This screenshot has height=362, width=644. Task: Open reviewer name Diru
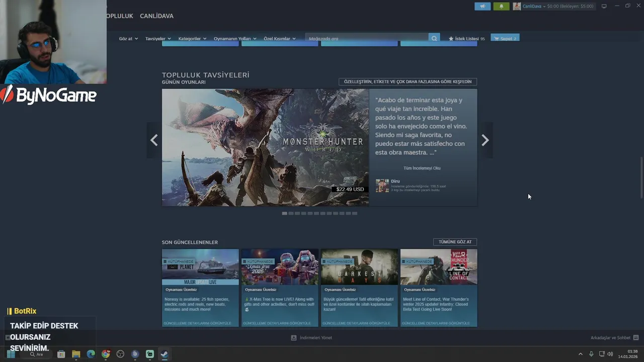pyautogui.click(x=395, y=181)
